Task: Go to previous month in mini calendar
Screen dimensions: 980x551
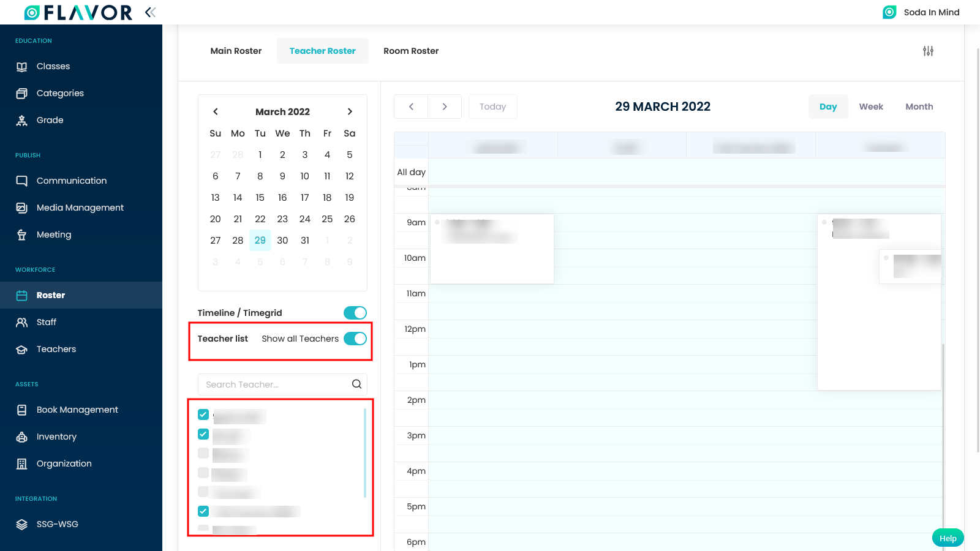Action: click(x=216, y=111)
